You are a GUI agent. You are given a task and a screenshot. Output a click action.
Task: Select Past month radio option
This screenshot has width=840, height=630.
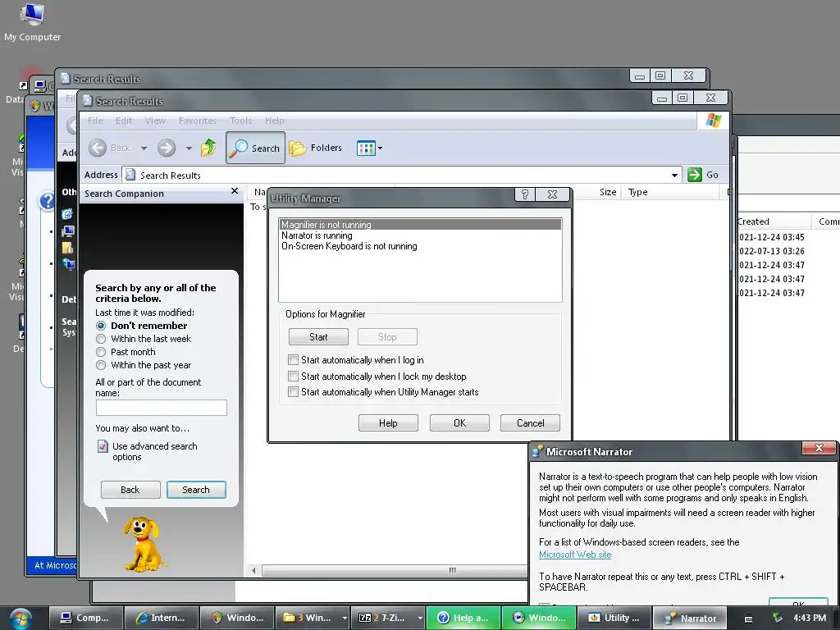pyautogui.click(x=101, y=352)
